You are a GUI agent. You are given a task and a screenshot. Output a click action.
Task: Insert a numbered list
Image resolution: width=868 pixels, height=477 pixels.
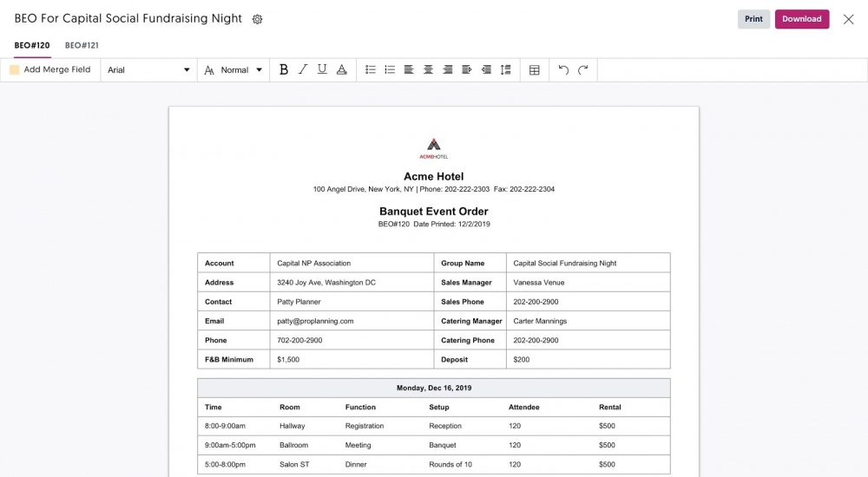point(371,70)
